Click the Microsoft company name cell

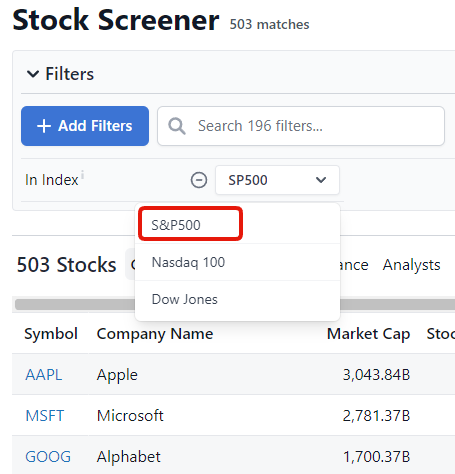(130, 416)
